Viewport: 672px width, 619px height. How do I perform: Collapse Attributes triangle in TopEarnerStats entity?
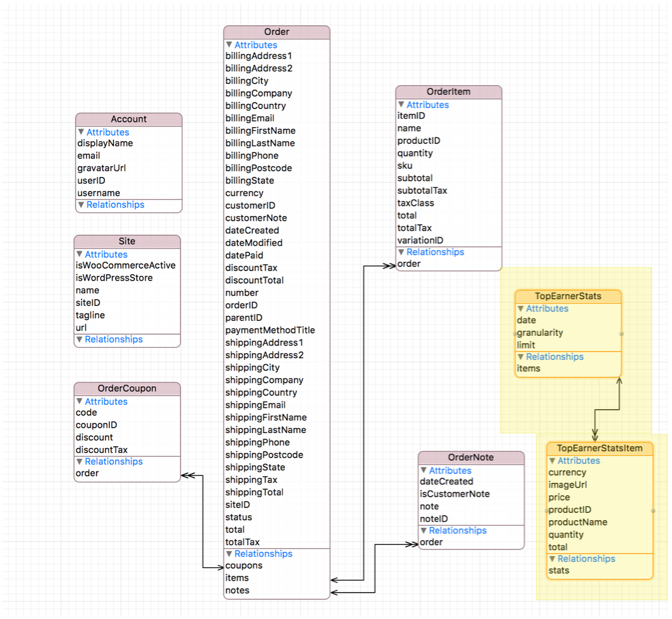[x=520, y=308]
